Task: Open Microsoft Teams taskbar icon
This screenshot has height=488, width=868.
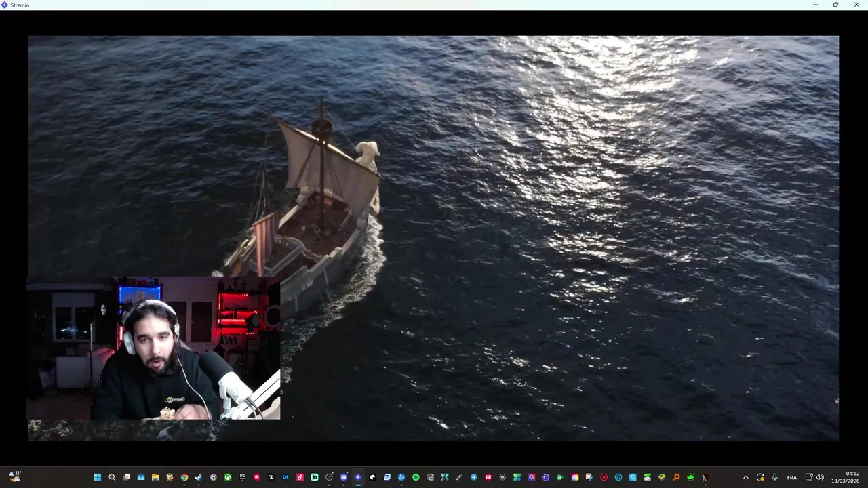Action: (546, 477)
